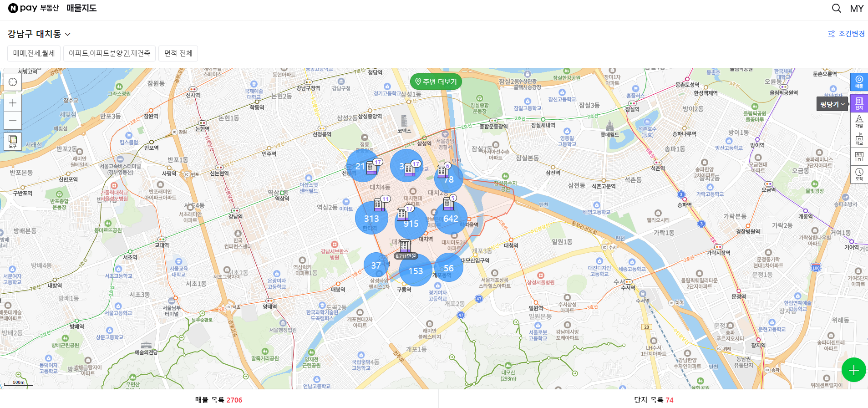Select the 915 listings cluster
The height and width of the screenshot is (408, 868).
pos(411,224)
